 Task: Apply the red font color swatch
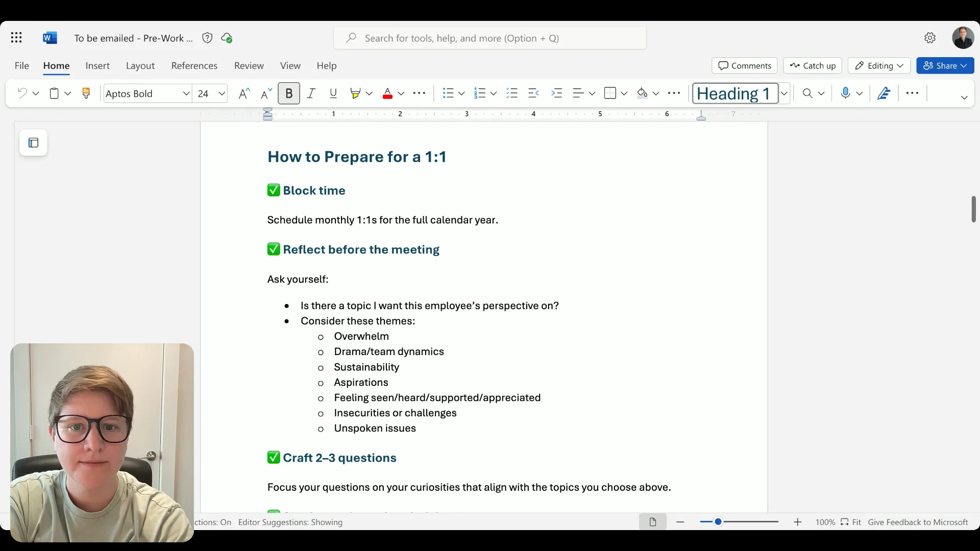[x=387, y=93]
